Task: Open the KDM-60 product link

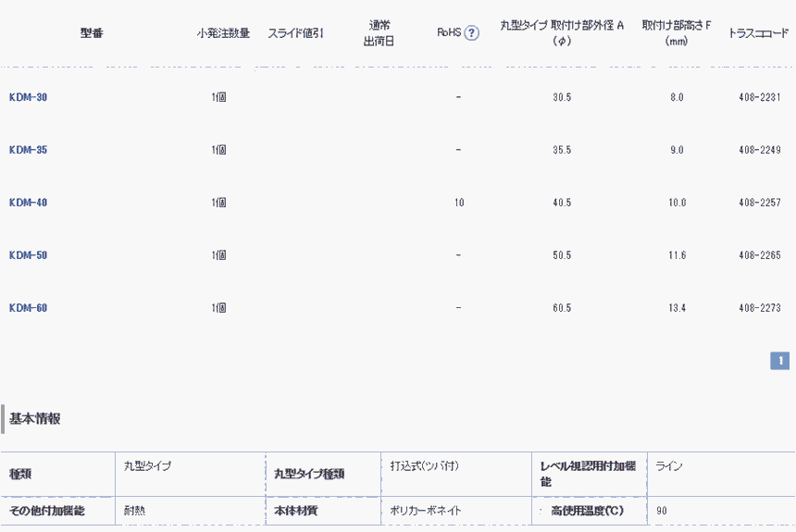Action: click(x=28, y=308)
